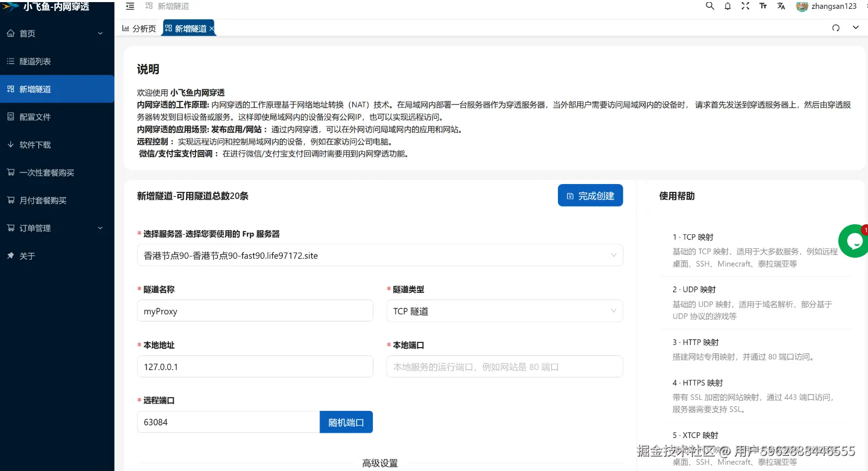Image resolution: width=868 pixels, height=471 pixels.
Task: Select 新增隧道 in the sidebar
Action: 57,89
